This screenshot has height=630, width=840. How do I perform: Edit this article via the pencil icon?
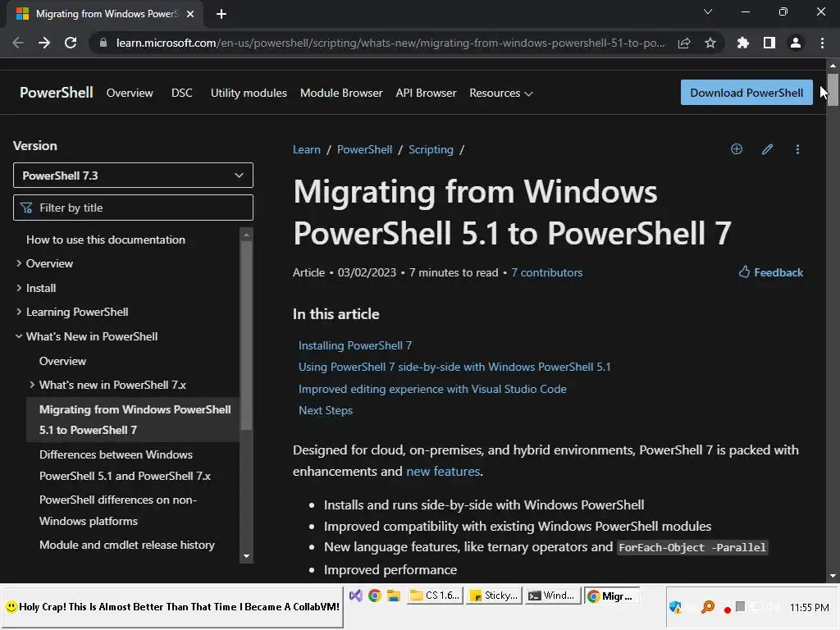(x=767, y=149)
